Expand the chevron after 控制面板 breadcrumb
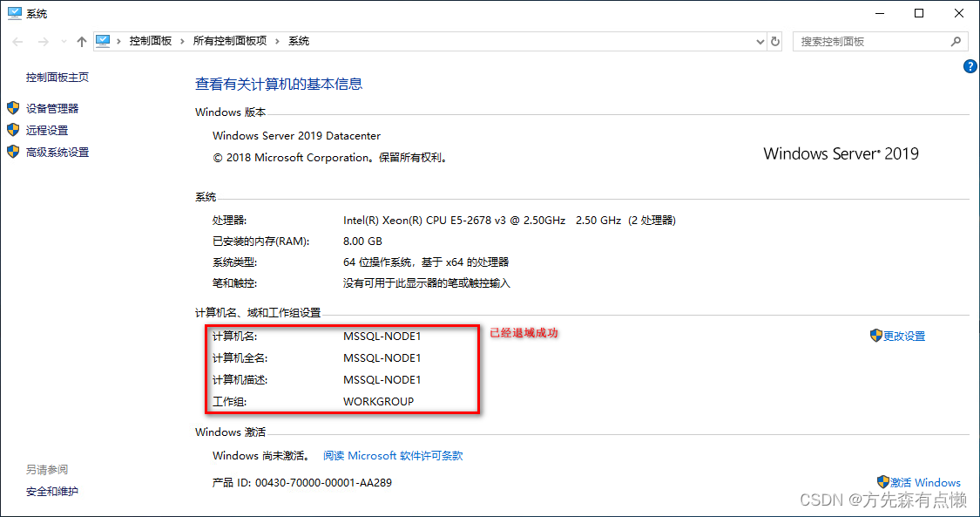This screenshot has width=980, height=517. tap(183, 41)
